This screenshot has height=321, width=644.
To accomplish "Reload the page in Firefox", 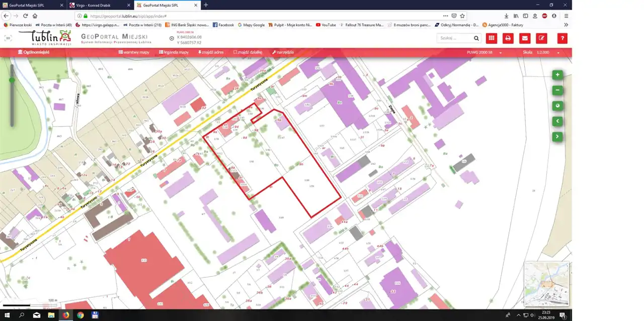I will pyautogui.click(x=25, y=16).
